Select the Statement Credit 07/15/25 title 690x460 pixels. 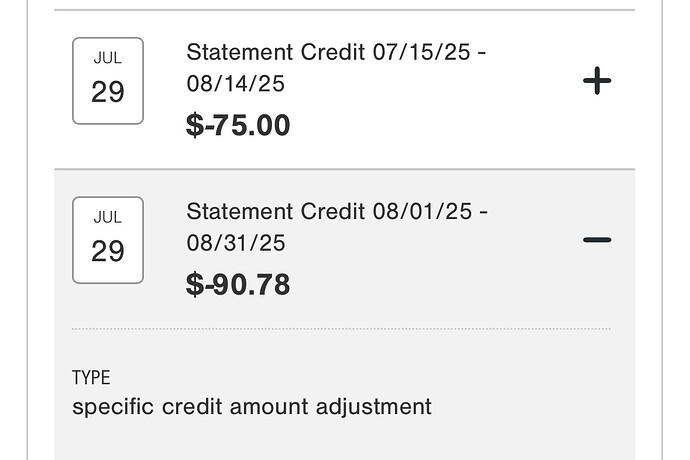[336, 68]
